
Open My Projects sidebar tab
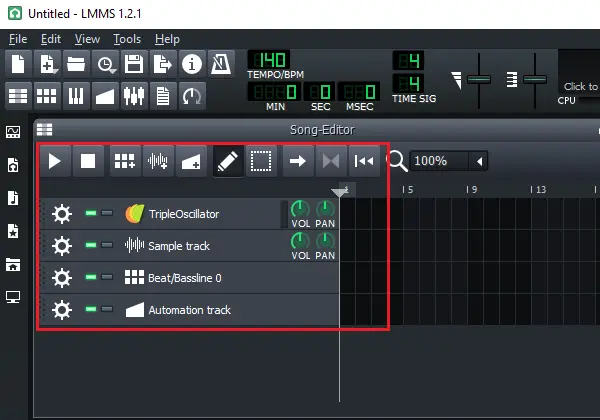pos(13,165)
